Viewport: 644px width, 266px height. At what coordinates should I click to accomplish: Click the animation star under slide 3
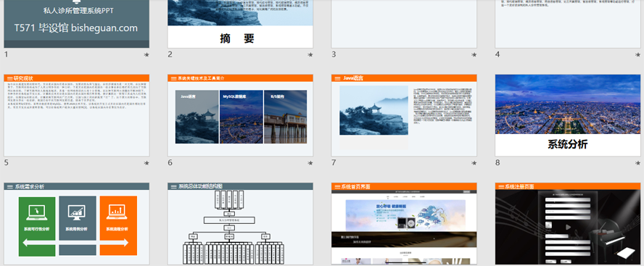[474, 54]
